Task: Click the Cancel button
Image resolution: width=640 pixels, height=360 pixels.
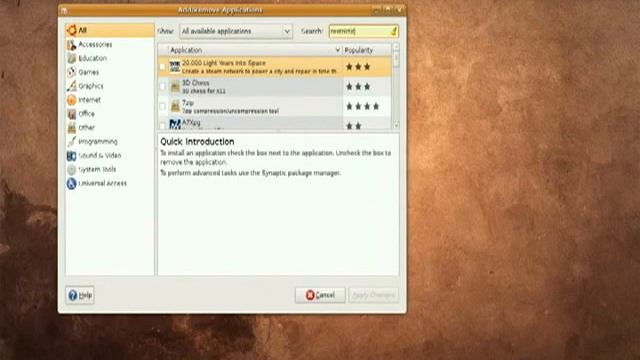Action: tap(320, 295)
